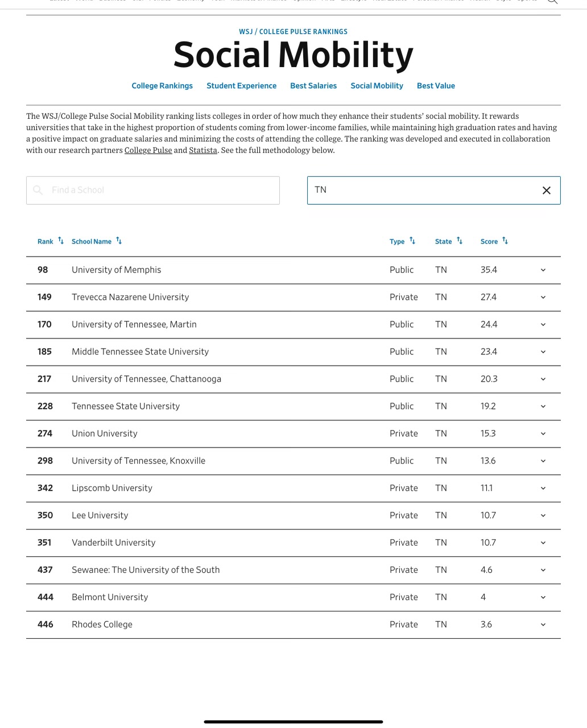Clear the TN state filter with X
Image resolution: width=587 pixels, height=728 pixels.
pyautogui.click(x=546, y=190)
